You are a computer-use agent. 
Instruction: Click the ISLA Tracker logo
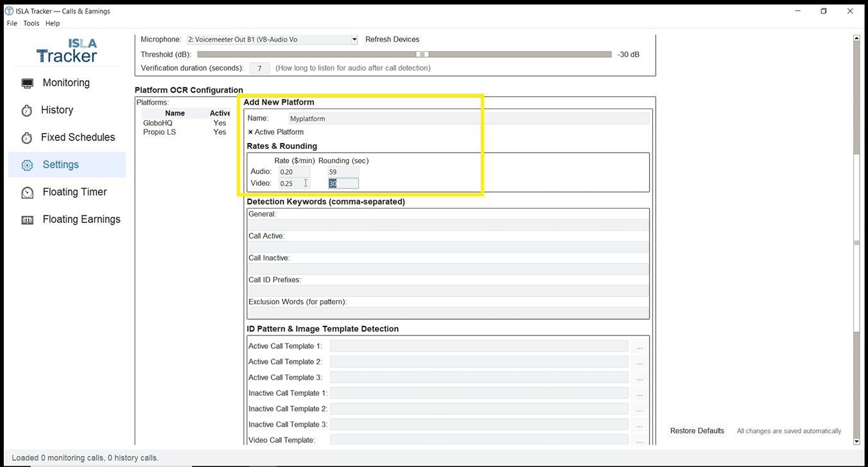point(67,51)
